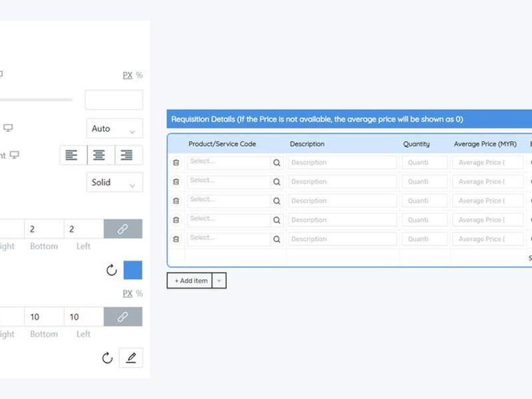Click the first row Description field
This screenshot has width=532, height=399.
tap(342, 162)
